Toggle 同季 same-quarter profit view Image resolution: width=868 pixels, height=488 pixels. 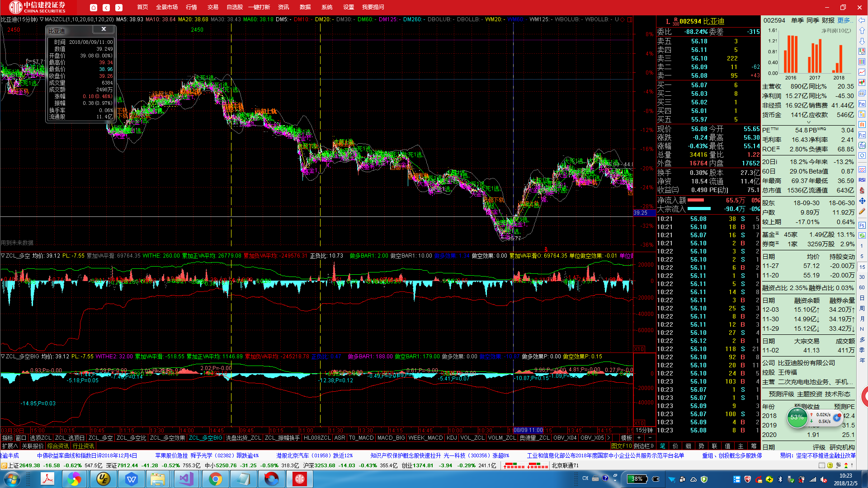tap(813, 20)
